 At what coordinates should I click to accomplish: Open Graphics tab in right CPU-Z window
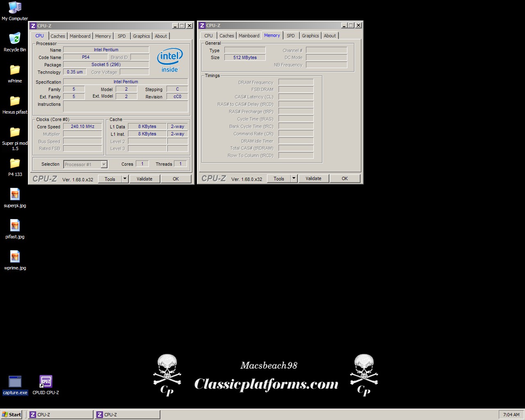(310, 36)
